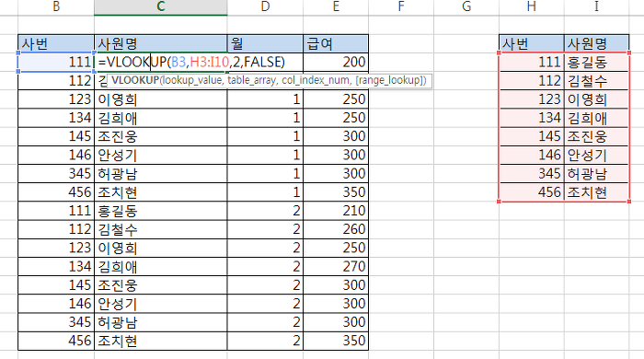Select 조진웅 cell in column I

pos(596,136)
